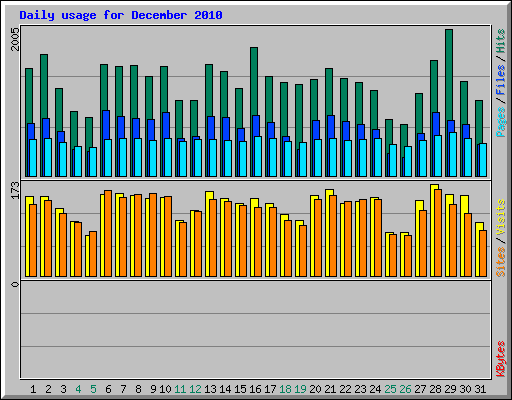Click green weekend day 12 label

point(195,389)
